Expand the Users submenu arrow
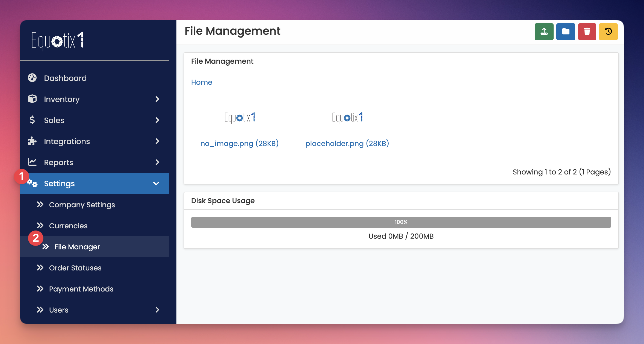The height and width of the screenshot is (344, 644). click(x=157, y=310)
